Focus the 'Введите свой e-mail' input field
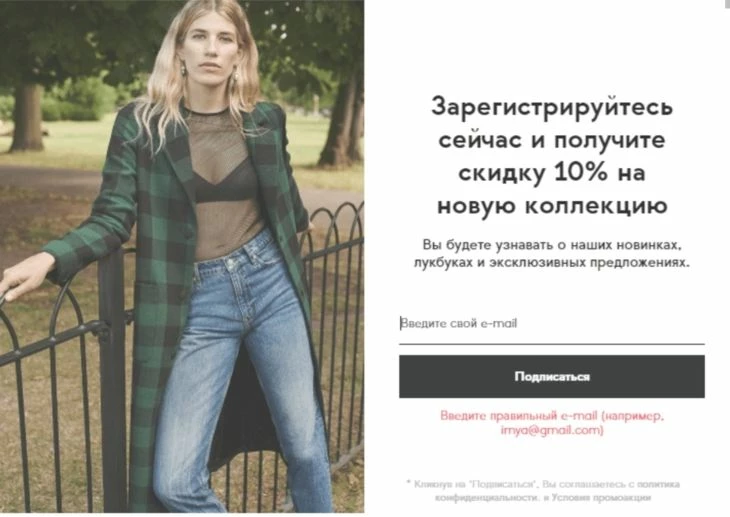 [x=552, y=323]
